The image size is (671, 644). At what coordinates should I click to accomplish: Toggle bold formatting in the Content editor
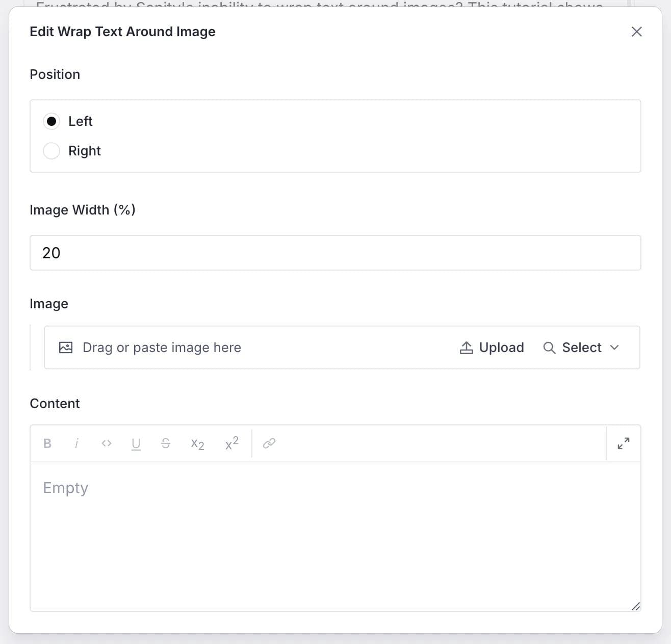tap(47, 443)
